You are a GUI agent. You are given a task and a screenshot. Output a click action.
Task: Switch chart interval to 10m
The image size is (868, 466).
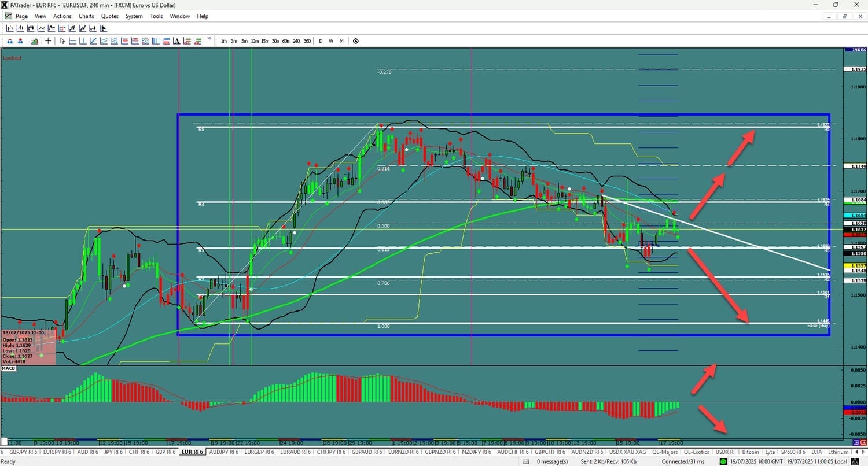[x=255, y=41]
